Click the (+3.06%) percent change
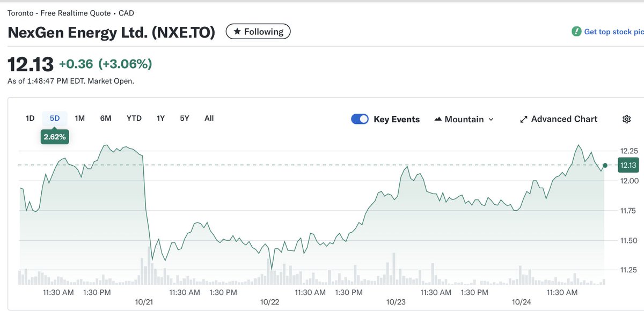Screen dimensions: 644x311 click(x=125, y=64)
